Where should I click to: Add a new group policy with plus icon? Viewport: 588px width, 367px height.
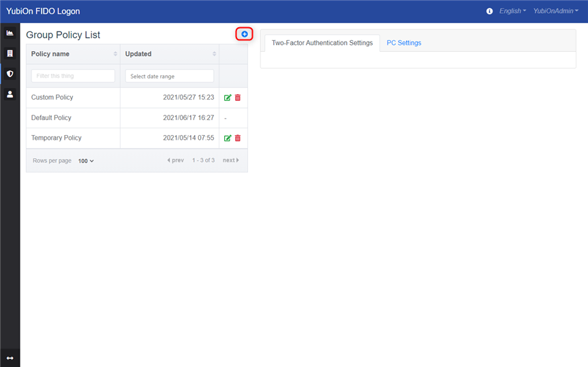coord(245,34)
